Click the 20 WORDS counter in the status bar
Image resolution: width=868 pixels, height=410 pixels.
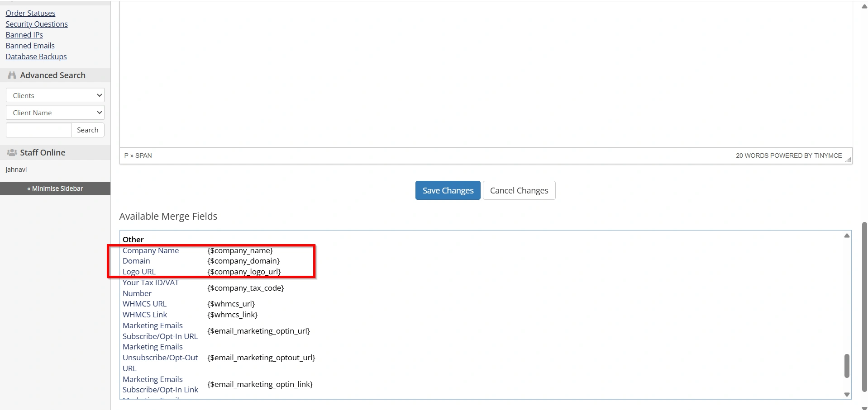(752, 156)
